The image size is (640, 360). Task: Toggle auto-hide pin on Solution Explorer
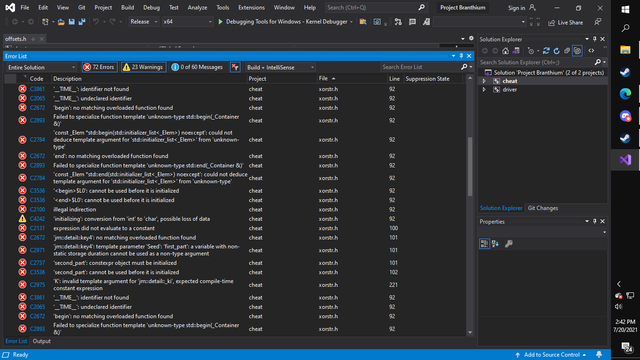[595, 39]
